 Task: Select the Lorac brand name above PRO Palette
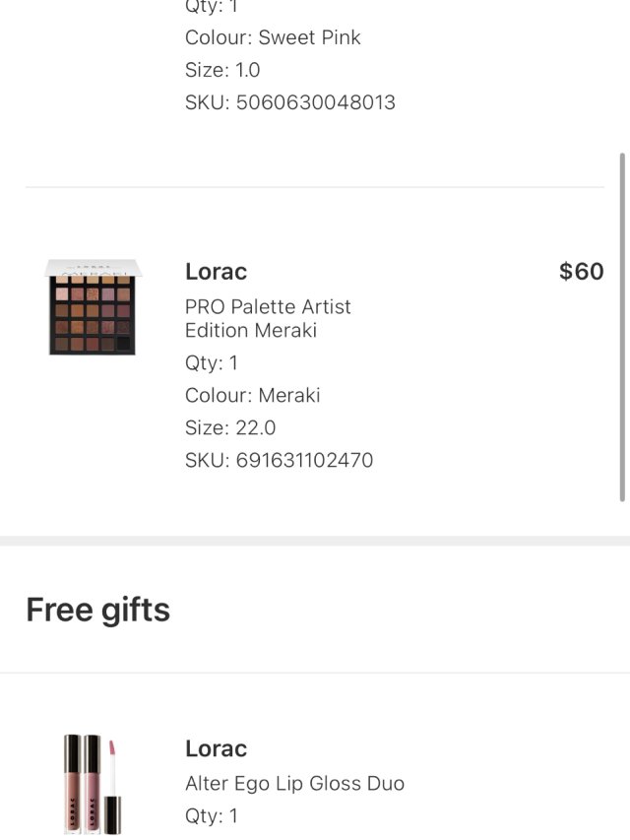point(216,272)
